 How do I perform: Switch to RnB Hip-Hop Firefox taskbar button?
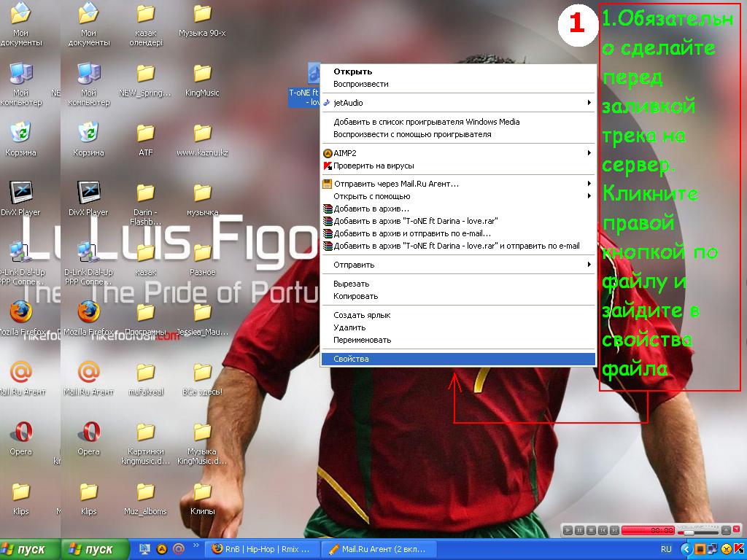tap(262, 549)
